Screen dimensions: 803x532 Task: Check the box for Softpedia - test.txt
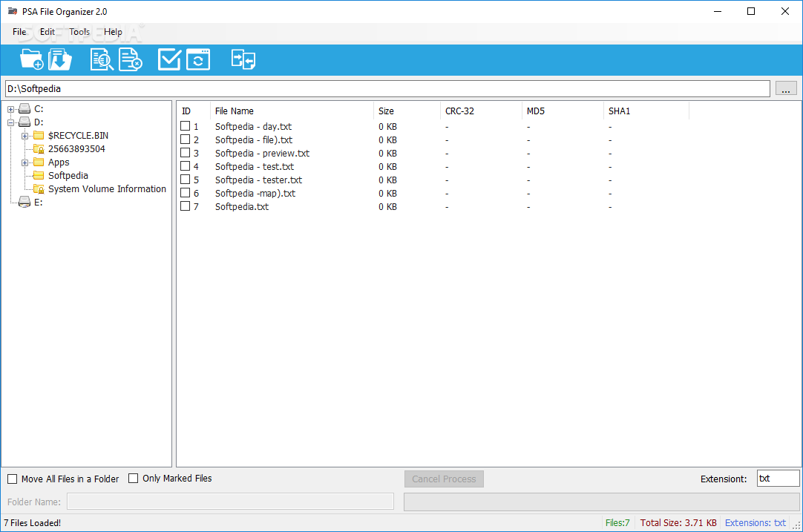tap(186, 166)
